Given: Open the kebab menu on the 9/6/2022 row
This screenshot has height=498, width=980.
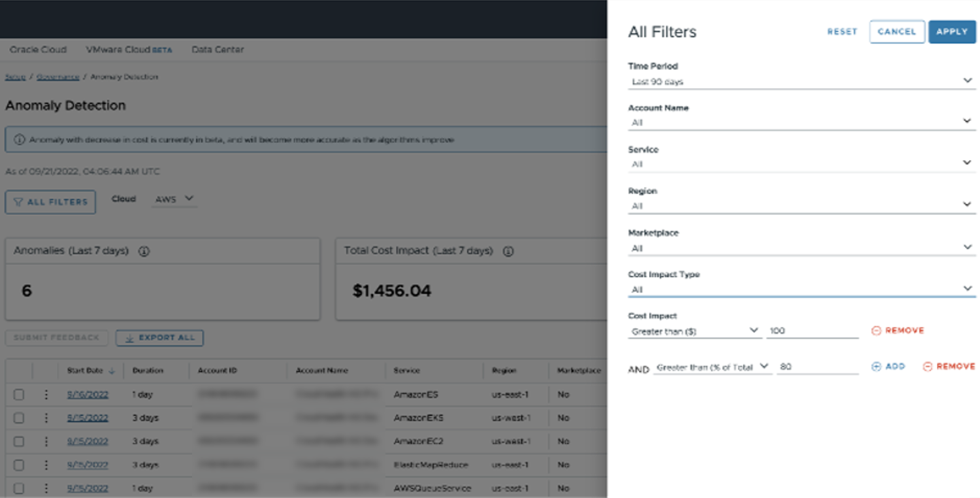Looking at the screenshot, I should click(x=46, y=394).
